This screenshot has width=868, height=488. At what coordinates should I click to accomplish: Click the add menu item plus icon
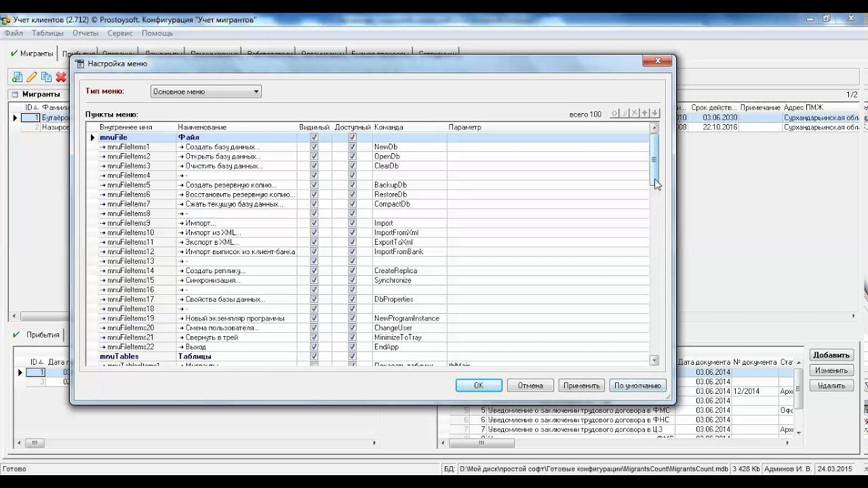(614, 113)
